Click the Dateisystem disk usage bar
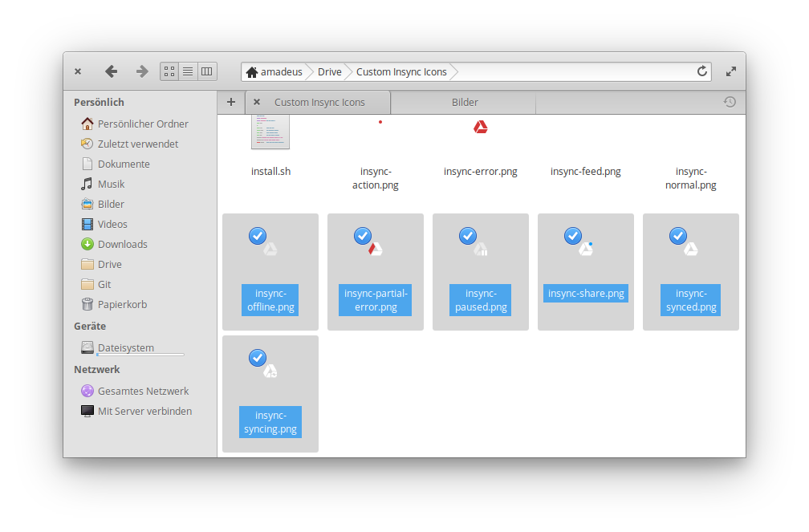The image size is (809, 532). [x=140, y=355]
